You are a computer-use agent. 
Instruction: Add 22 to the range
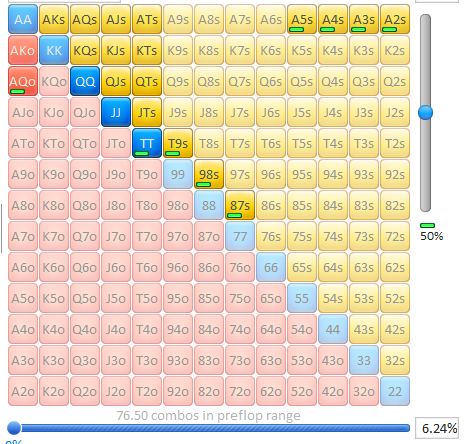tap(395, 391)
